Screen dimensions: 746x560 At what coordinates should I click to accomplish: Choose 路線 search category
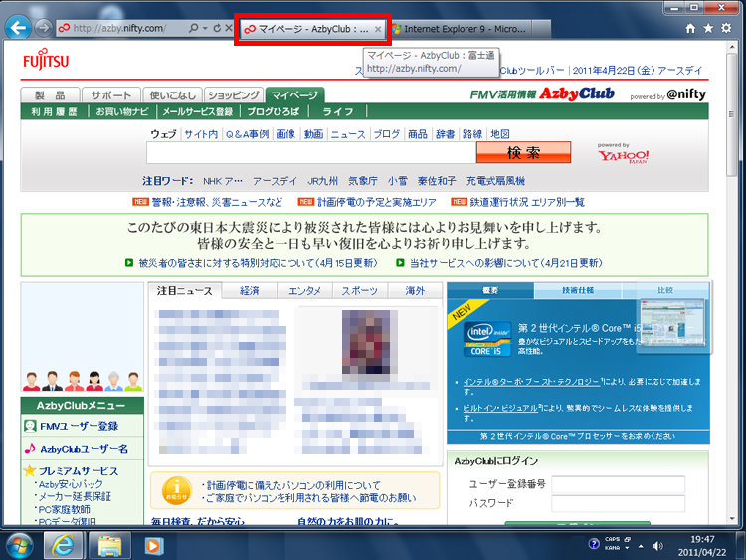[472, 134]
